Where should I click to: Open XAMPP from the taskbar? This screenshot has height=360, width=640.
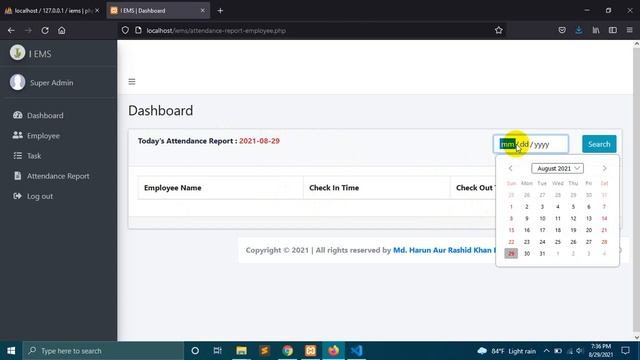(x=311, y=351)
